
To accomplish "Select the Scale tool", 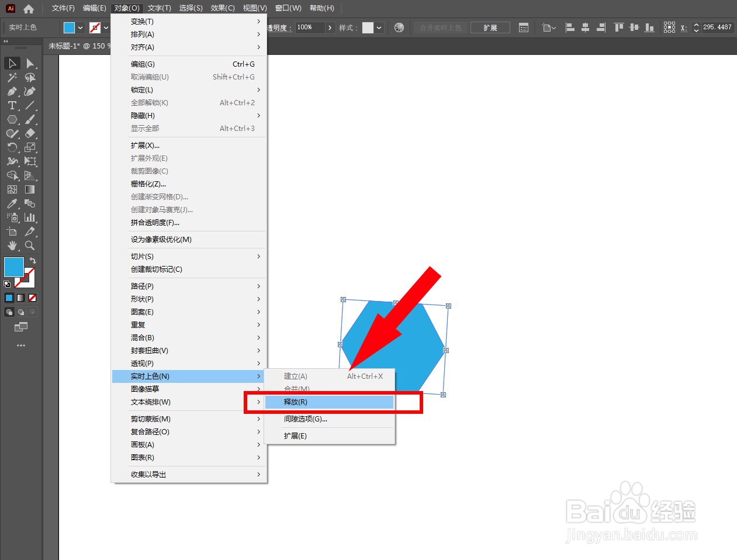I will 30,147.
